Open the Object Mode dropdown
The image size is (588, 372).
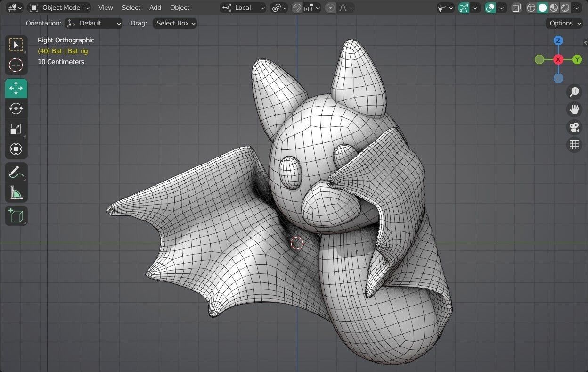point(59,8)
